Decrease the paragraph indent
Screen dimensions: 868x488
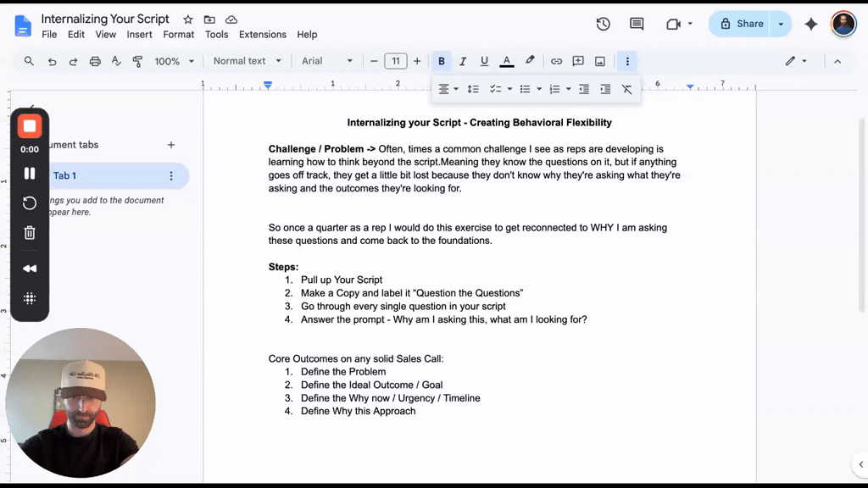tap(584, 89)
